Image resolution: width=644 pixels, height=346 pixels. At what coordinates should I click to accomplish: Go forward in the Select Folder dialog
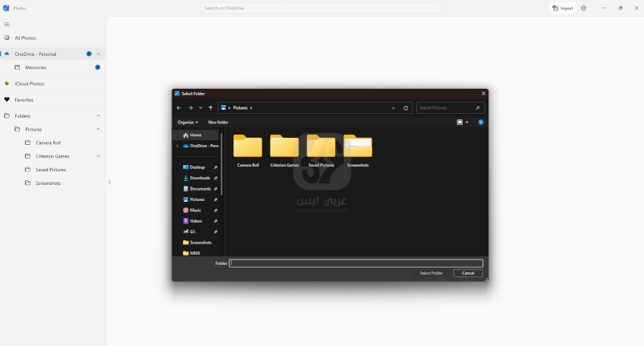(190, 108)
